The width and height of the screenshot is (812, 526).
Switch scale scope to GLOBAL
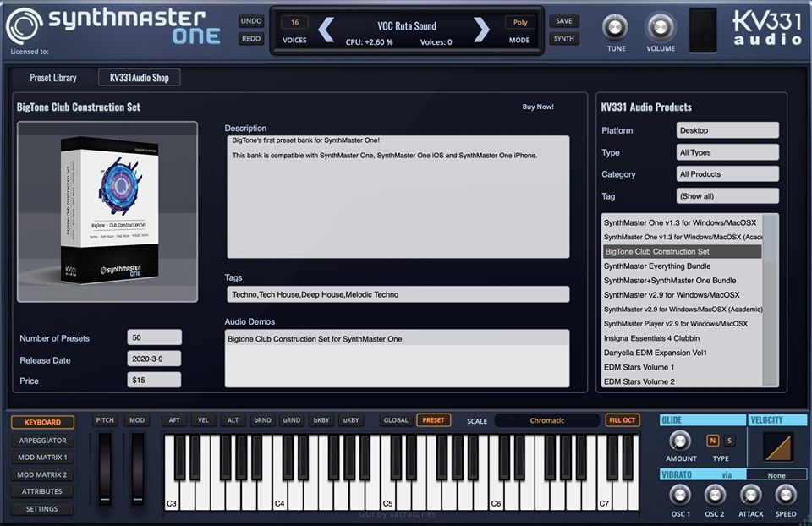396,419
